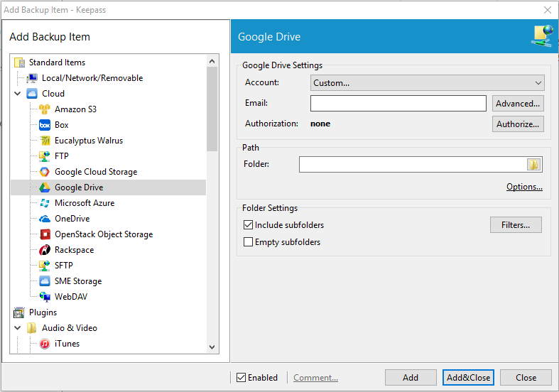Viewport: 559px width, 392px height.
Task: Toggle the Include subfolders checkbox
Action: pyautogui.click(x=248, y=225)
